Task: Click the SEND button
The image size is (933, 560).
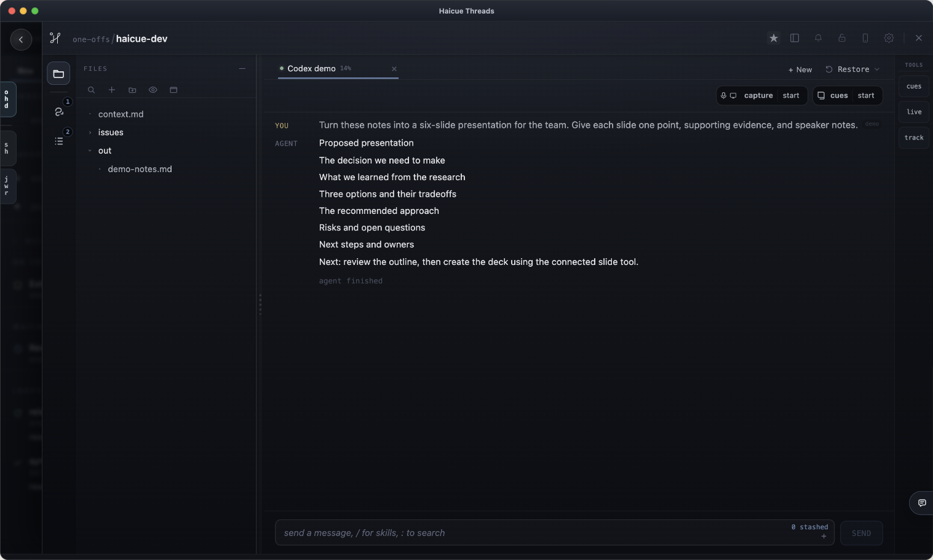Action: (x=861, y=533)
